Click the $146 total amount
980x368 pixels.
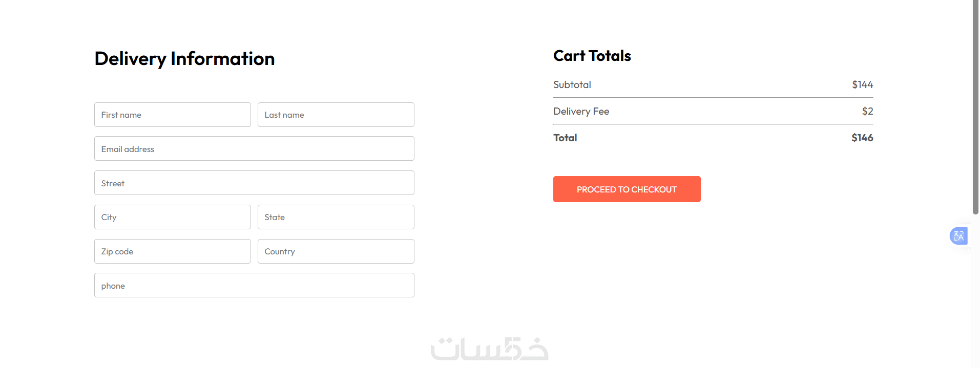862,138
